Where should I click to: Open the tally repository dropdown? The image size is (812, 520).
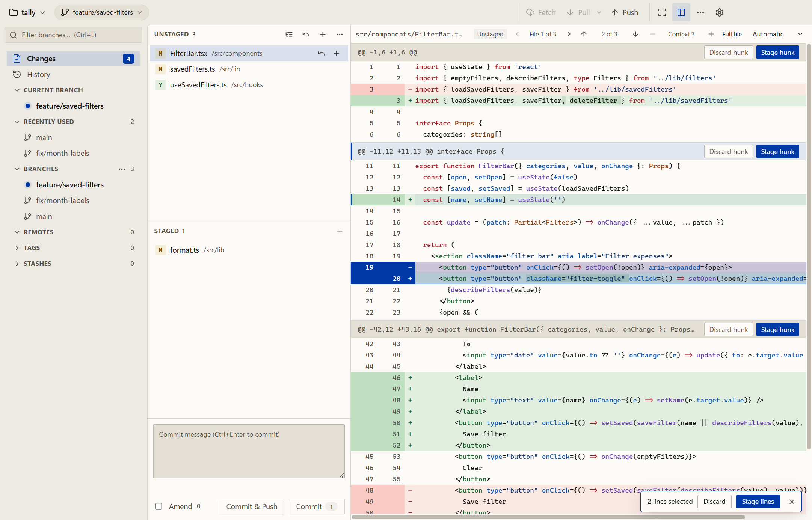click(x=27, y=12)
